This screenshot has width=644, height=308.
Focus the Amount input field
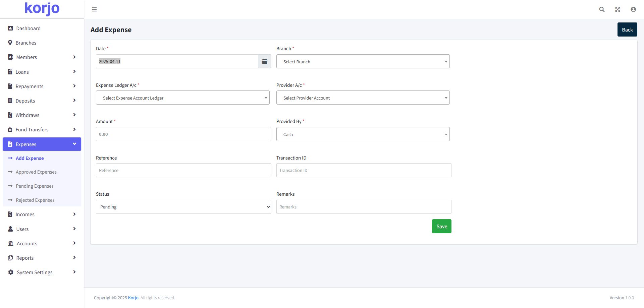[x=183, y=134]
